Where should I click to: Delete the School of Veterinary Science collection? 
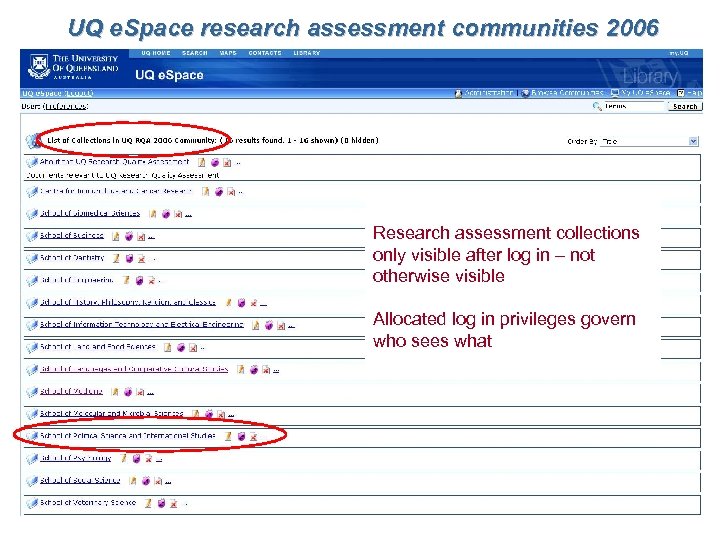[x=174, y=504]
